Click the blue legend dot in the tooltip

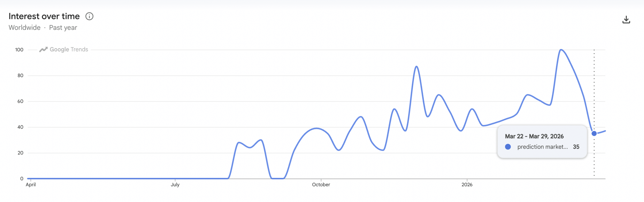[x=508, y=147]
